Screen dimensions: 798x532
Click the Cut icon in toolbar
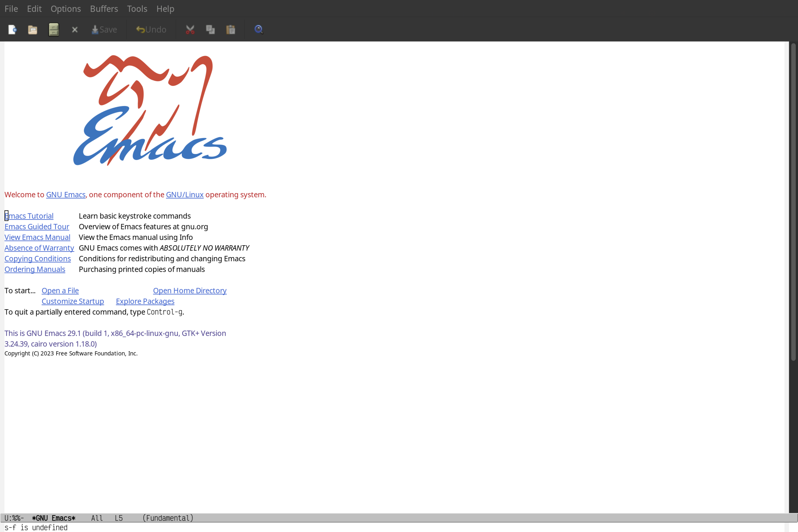pos(190,30)
